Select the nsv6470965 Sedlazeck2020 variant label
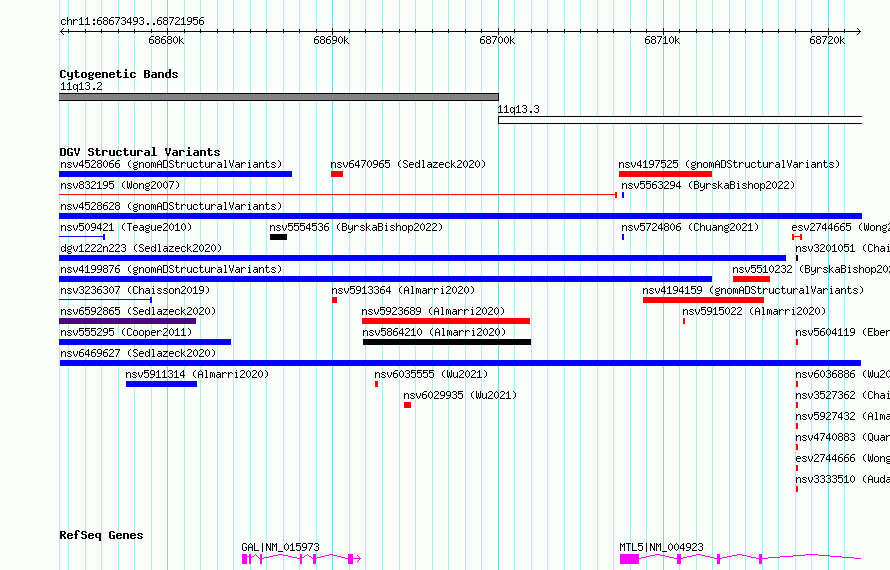 pos(408,165)
